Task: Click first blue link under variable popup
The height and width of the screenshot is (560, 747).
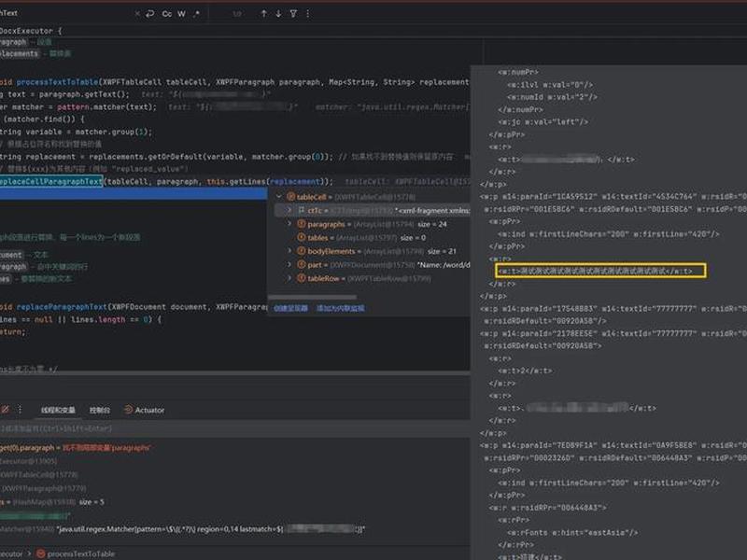Action: 290,308
